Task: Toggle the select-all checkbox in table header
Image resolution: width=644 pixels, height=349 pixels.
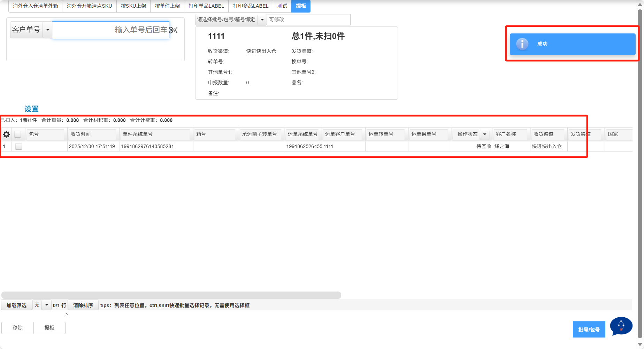Action: click(18, 134)
